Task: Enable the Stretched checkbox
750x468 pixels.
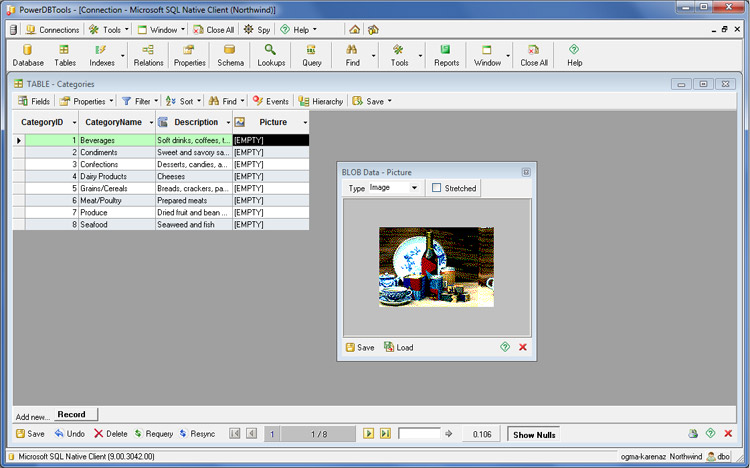Action: click(x=437, y=188)
